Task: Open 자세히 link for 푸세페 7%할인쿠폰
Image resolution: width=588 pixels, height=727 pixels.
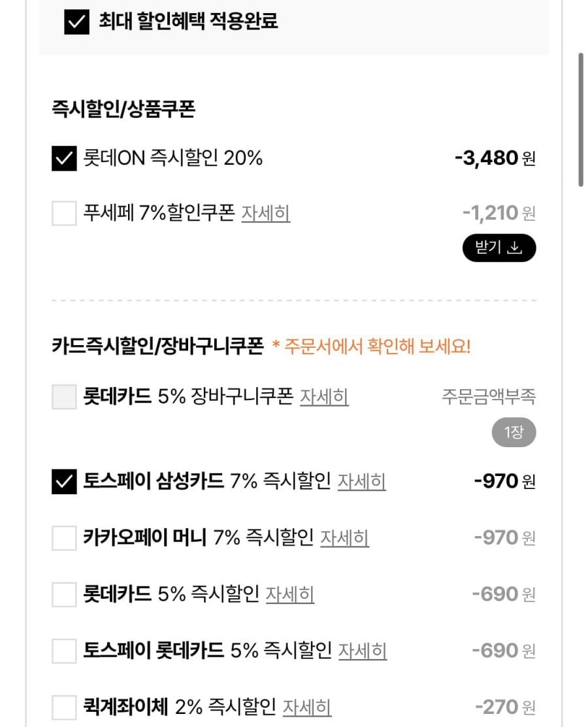Action: click(266, 213)
